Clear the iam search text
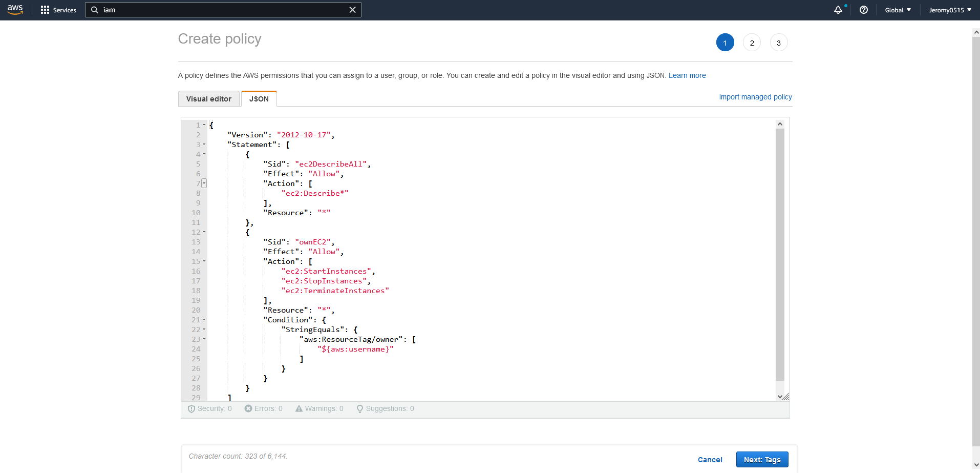The image size is (980, 473). click(x=352, y=10)
